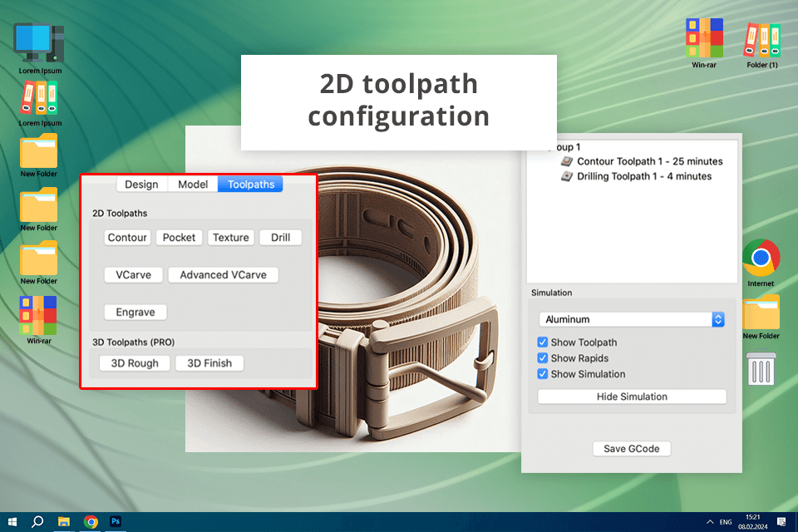The height and width of the screenshot is (532, 798).
Task: Open taskbar search magnifier
Action: [37, 522]
